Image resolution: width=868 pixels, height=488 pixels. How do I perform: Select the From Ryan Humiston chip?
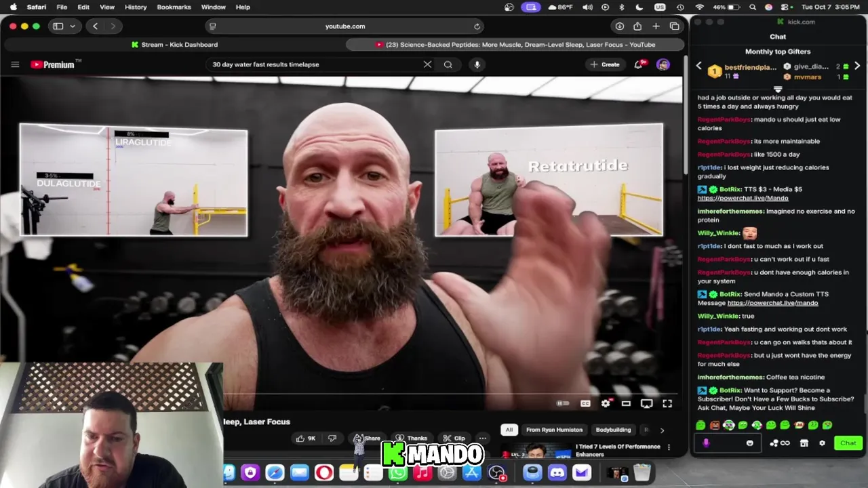coord(554,430)
